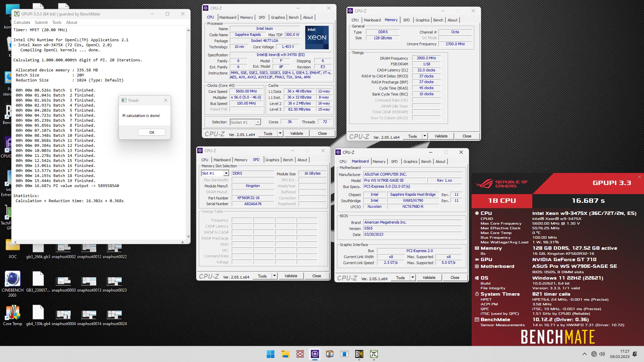This screenshot has width=644, height=362.
Task: Open Memory tab in CPU-Z Mainboard window
Action: [379, 162]
